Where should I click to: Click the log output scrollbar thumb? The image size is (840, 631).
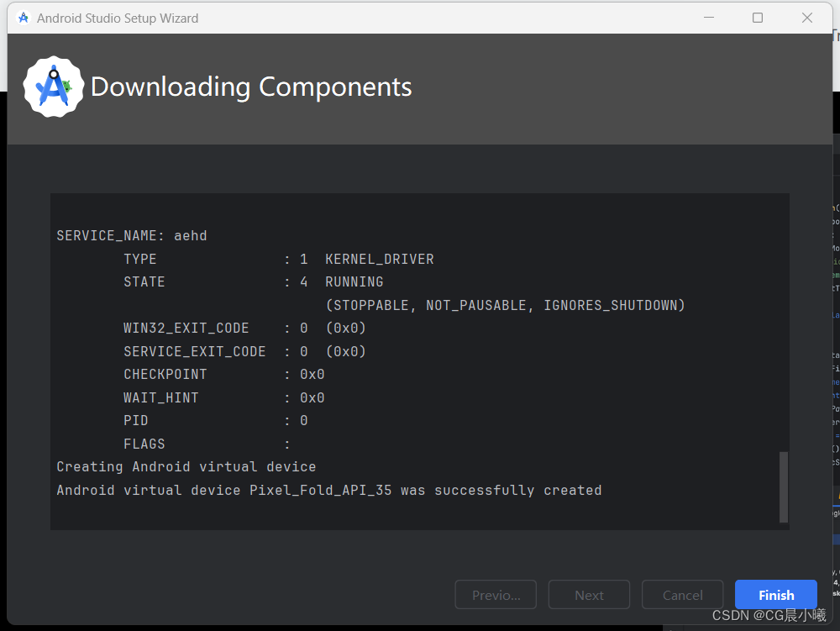coord(783,487)
